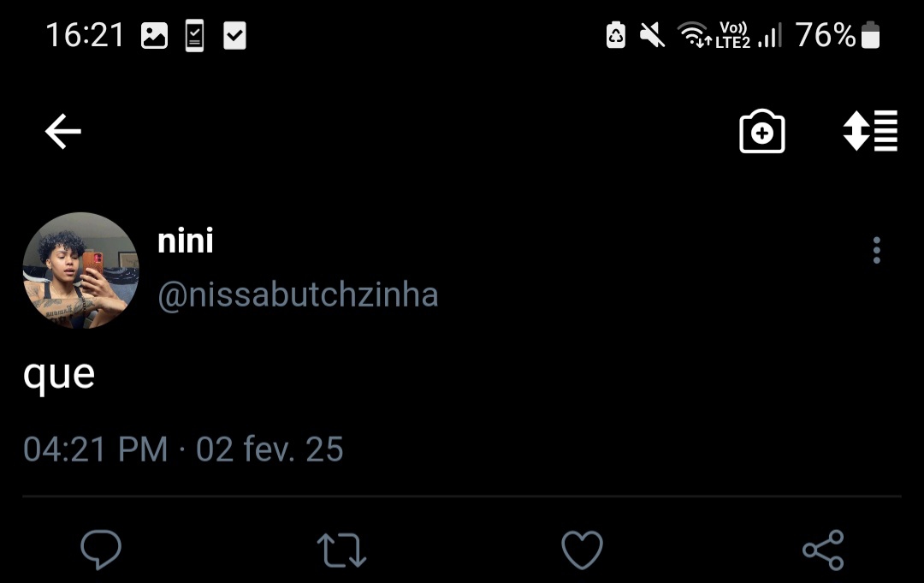Tap the display name "nini"
The image size is (924, 583).
[x=186, y=241]
